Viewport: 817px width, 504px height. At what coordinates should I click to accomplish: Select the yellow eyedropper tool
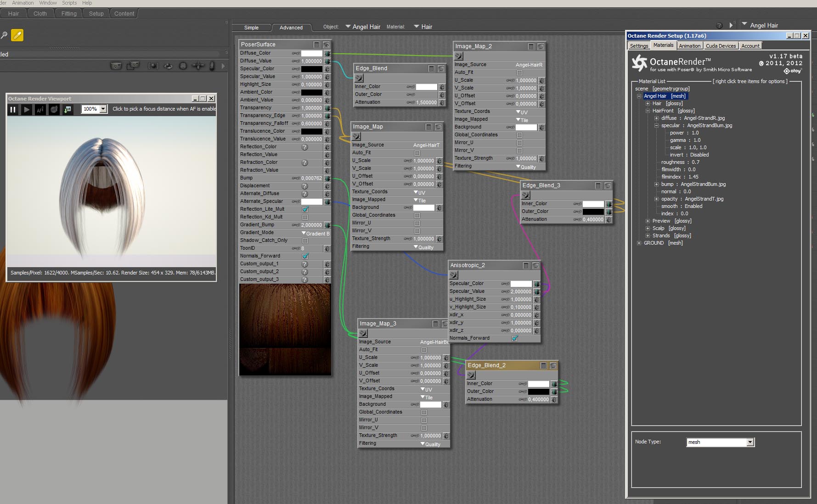click(x=17, y=35)
